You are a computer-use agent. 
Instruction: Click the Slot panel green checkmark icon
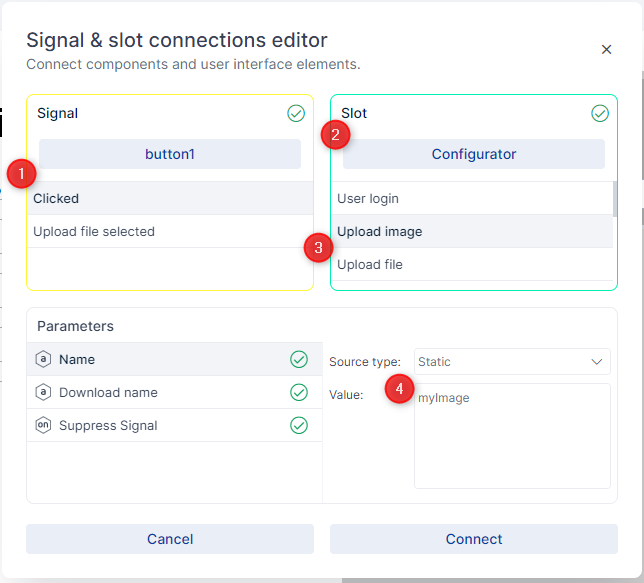click(600, 114)
